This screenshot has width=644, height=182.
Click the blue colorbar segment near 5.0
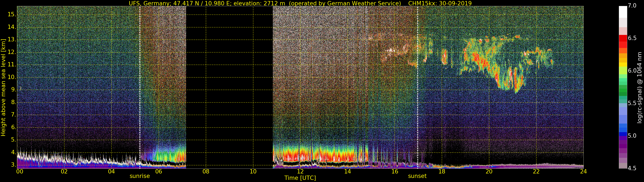(623, 134)
